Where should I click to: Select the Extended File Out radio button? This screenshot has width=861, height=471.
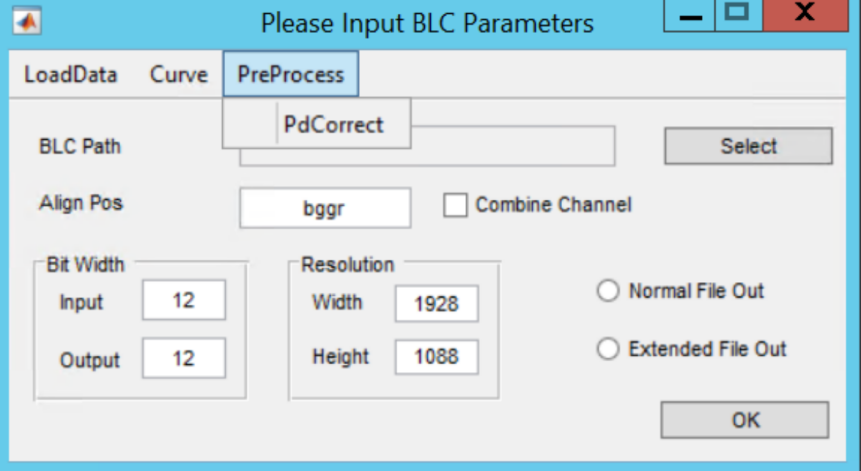coord(608,349)
